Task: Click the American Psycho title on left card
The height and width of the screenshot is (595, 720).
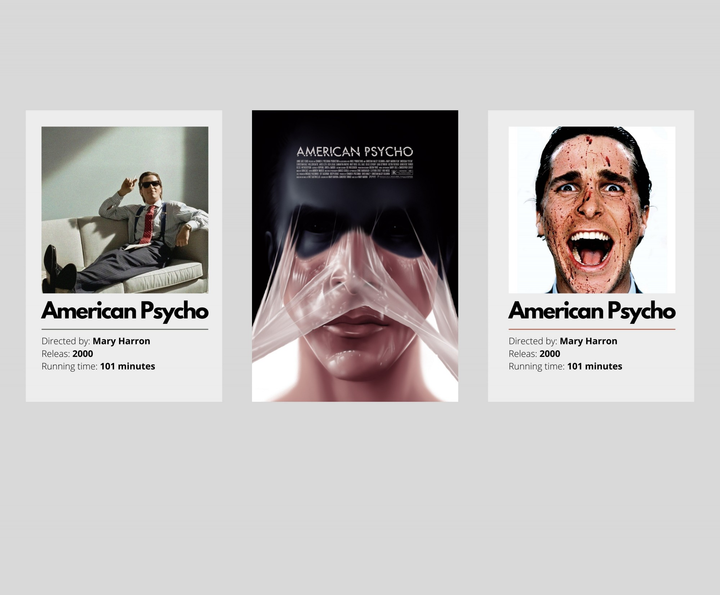Action: (125, 311)
